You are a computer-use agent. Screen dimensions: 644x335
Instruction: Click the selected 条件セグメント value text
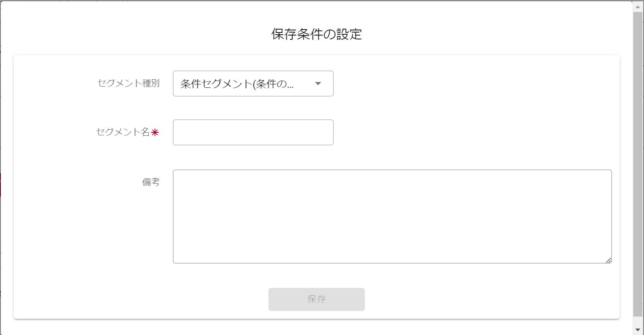pyautogui.click(x=237, y=84)
